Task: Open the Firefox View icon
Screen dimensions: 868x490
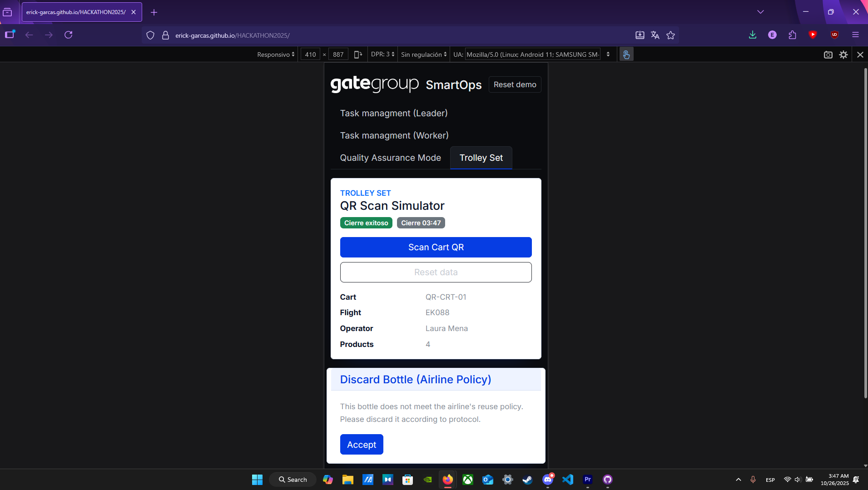Action: tap(7, 12)
